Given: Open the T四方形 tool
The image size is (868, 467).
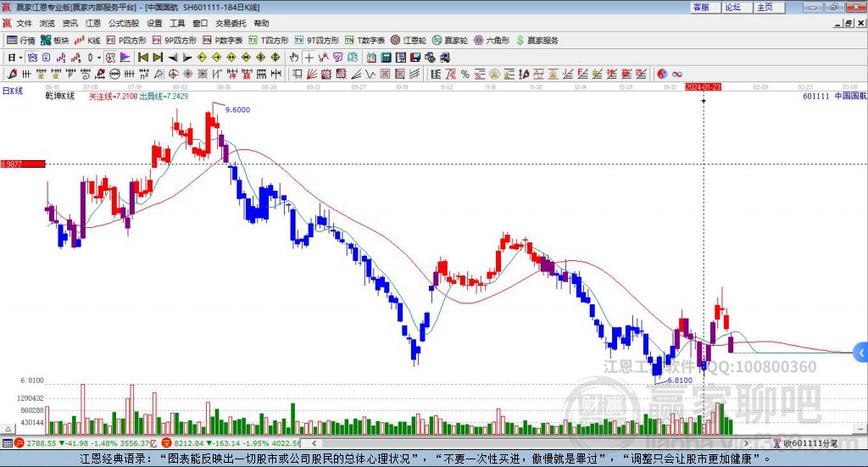Looking at the screenshot, I should (x=269, y=41).
